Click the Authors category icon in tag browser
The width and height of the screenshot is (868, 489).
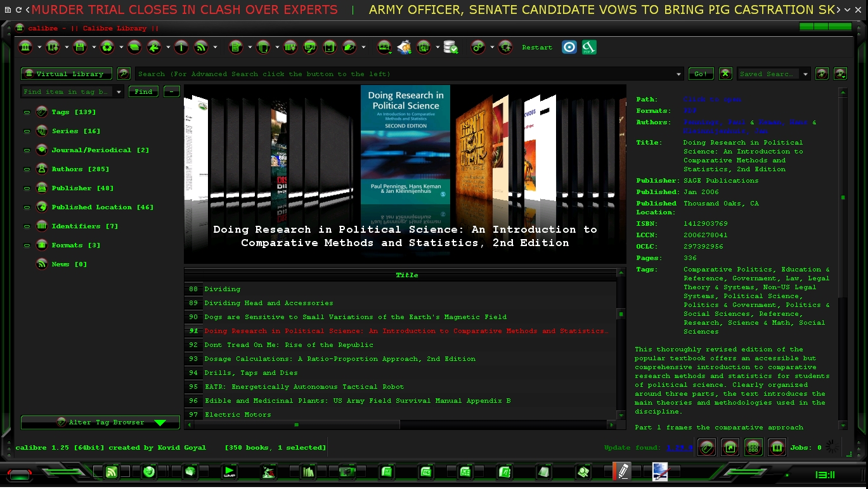click(x=42, y=169)
